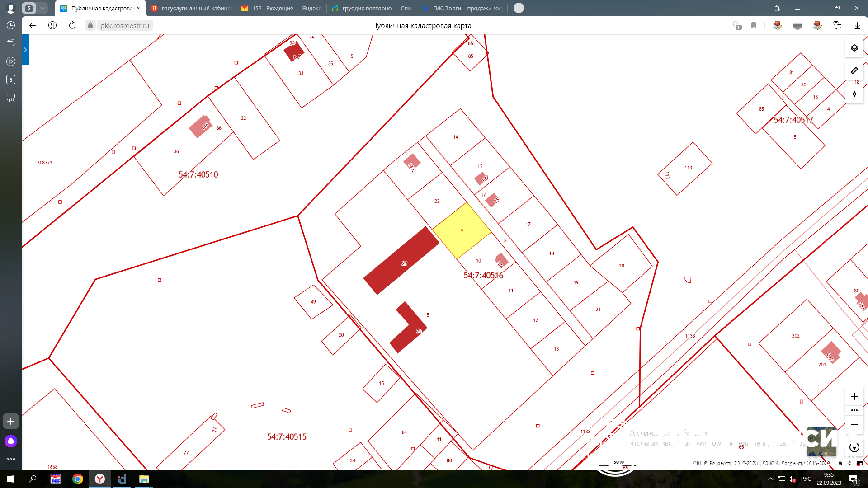
Task: Zoom in on the cadastral map
Action: 854,396
